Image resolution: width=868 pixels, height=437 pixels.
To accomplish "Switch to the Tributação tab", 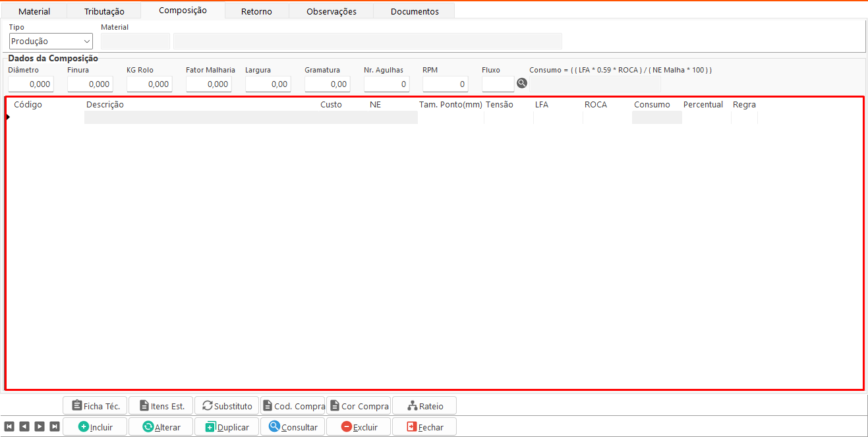I will [x=104, y=11].
